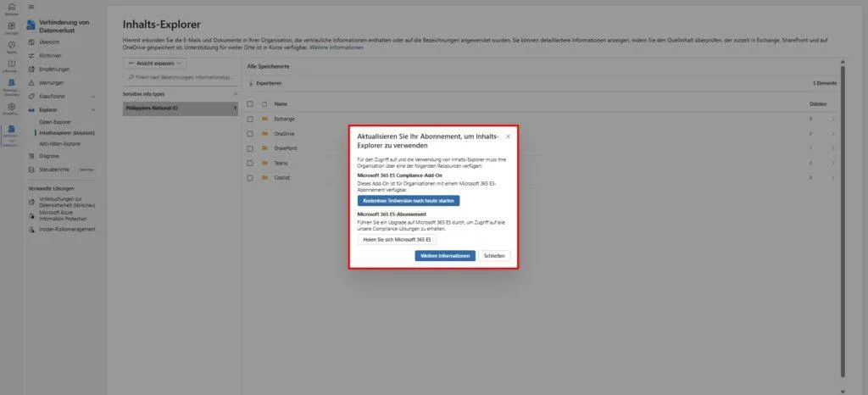The width and height of the screenshot is (868, 395).
Task: Click the hamburger menu icon in navigation
Action: click(31, 7)
